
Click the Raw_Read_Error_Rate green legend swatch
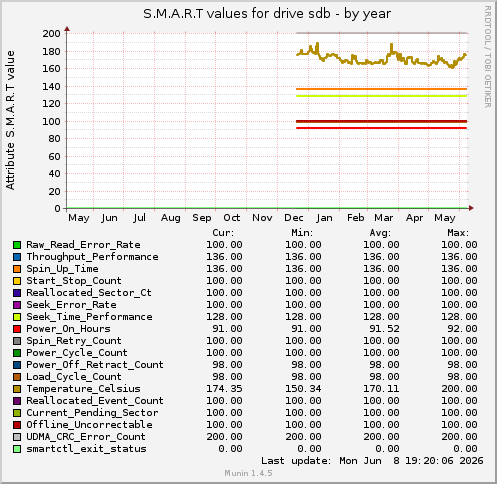coord(17,245)
